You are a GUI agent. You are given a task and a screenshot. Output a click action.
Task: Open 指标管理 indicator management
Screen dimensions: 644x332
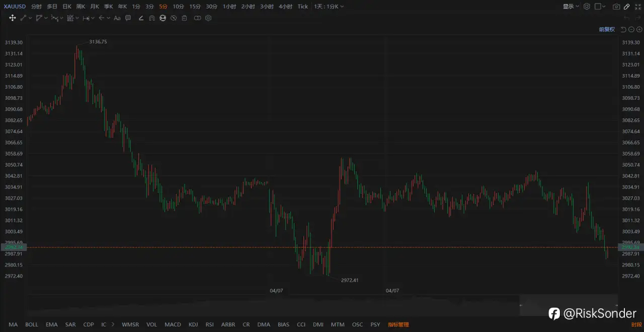click(398, 324)
